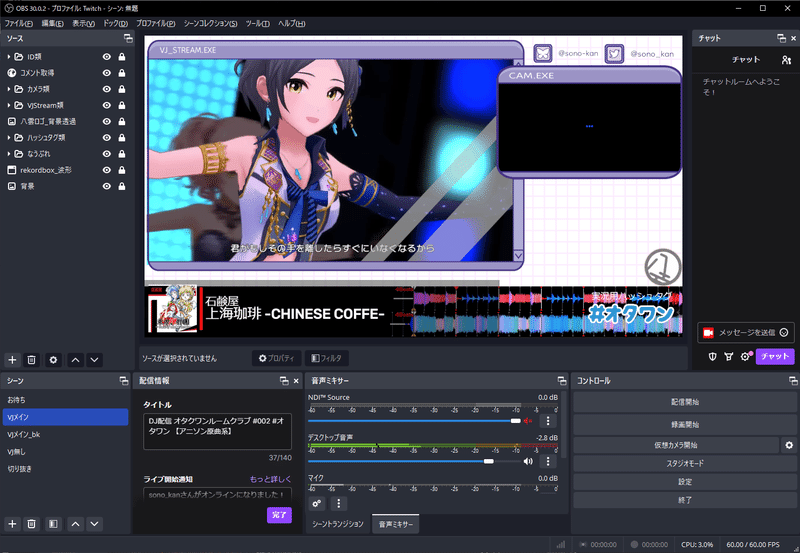The image size is (800, 553).
Task: Undock the Chat panel
Action: pos(781,38)
